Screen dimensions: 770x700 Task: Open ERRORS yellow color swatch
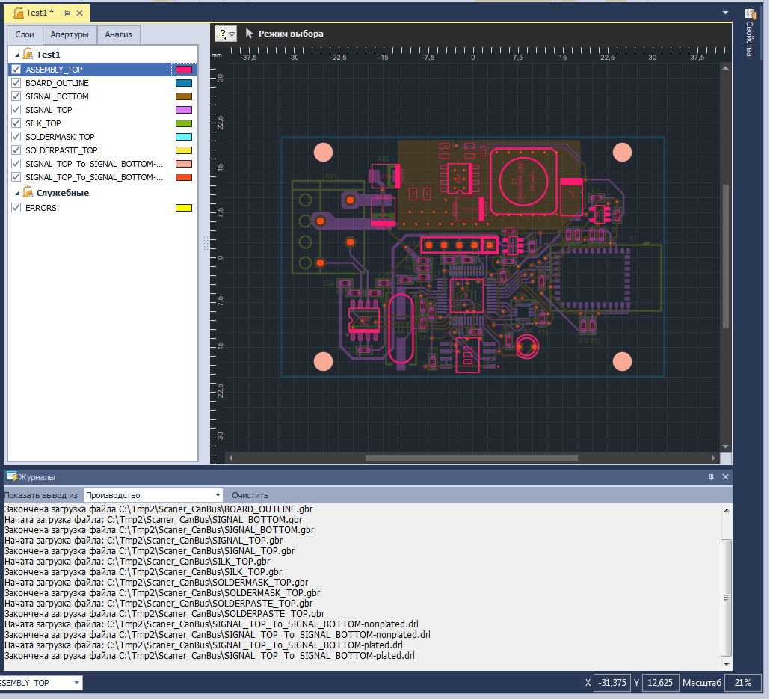184,208
